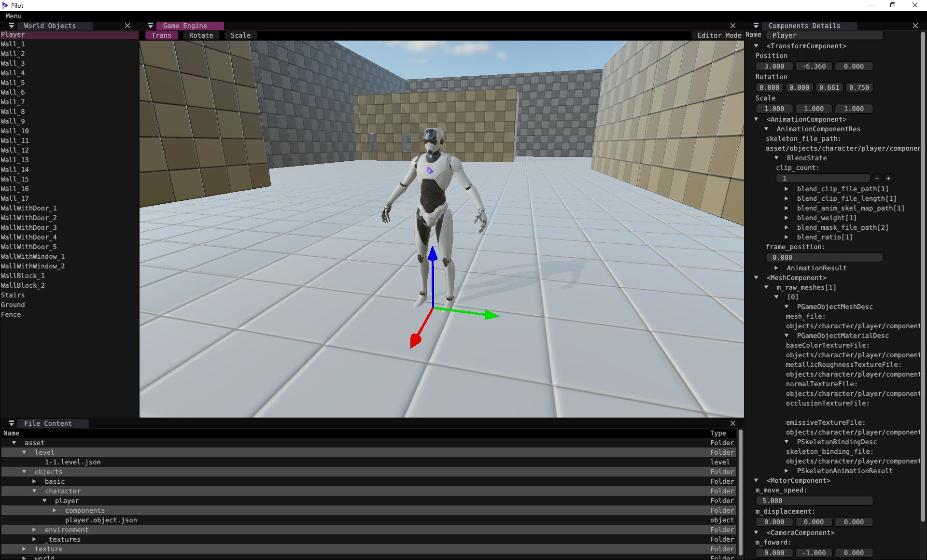Image resolution: width=927 pixels, height=560 pixels.
Task: Collapse the CameraComponent section
Action: point(756,532)
